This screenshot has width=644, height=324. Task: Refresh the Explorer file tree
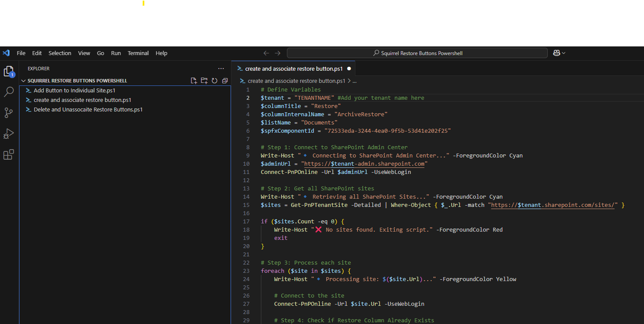215,81
